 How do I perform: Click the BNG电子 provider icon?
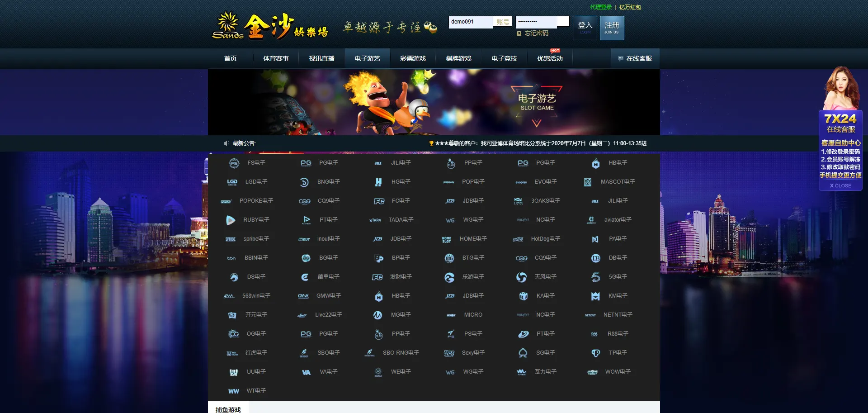click(x=304, y=182)
